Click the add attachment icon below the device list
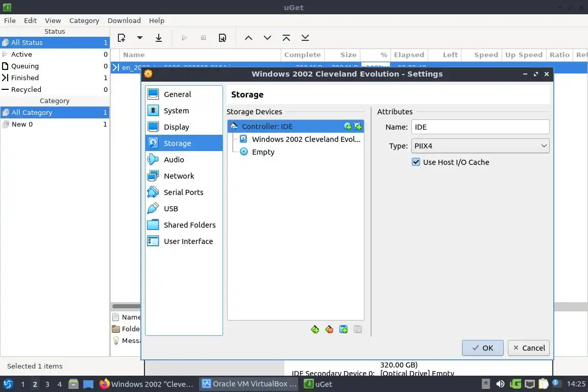 click(x=344, y=329)
